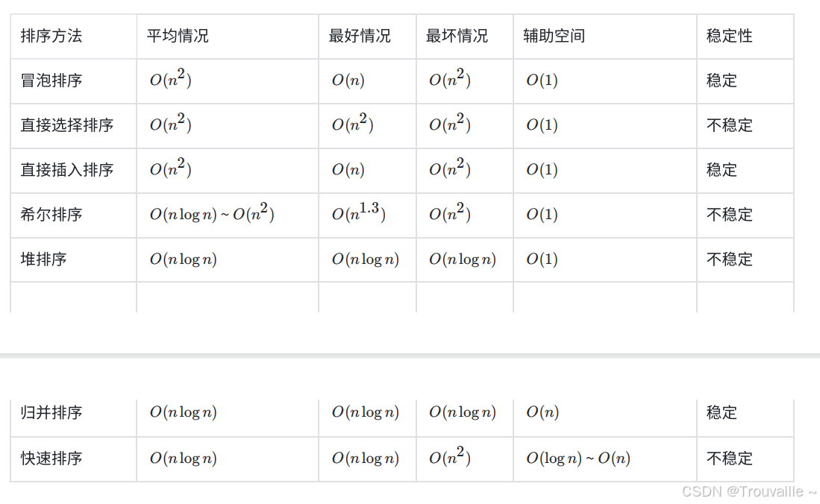Click 希尔排序's average-case complexity cell

coord(212,215)
